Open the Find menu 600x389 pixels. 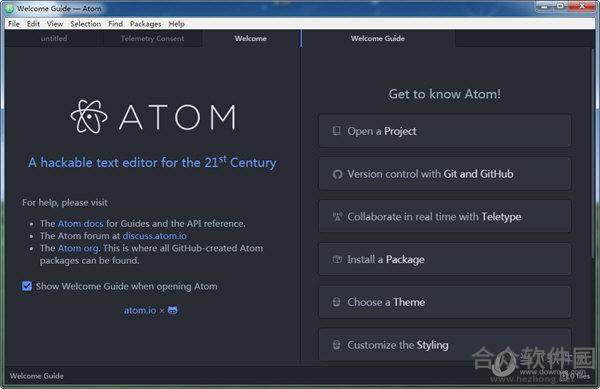(115, 24)
